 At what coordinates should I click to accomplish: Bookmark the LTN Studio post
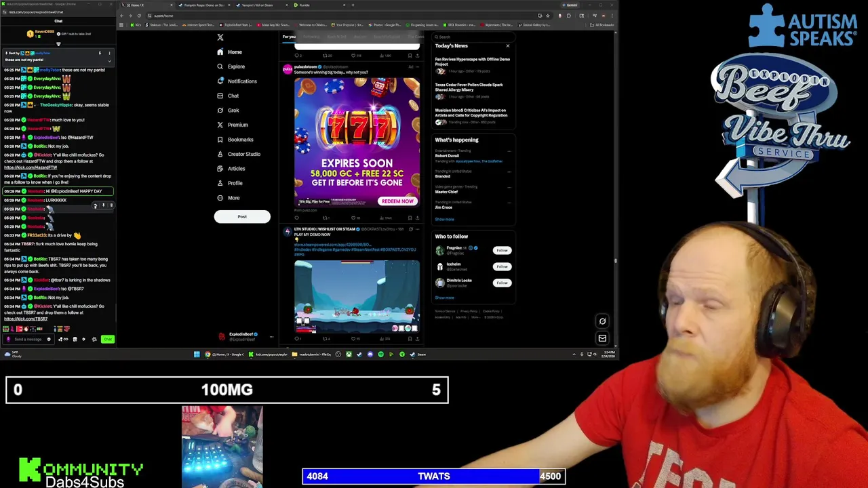pyautogui.click(x=410, y=338)
